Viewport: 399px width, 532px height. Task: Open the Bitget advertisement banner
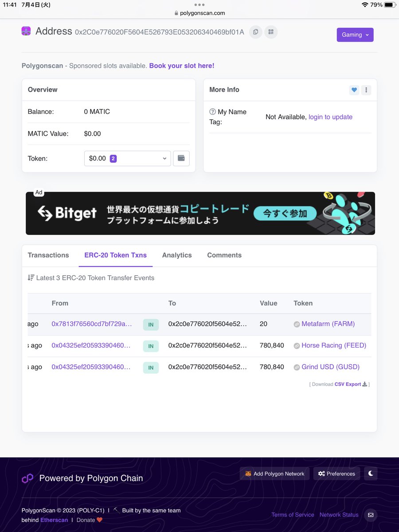point(200,213)
